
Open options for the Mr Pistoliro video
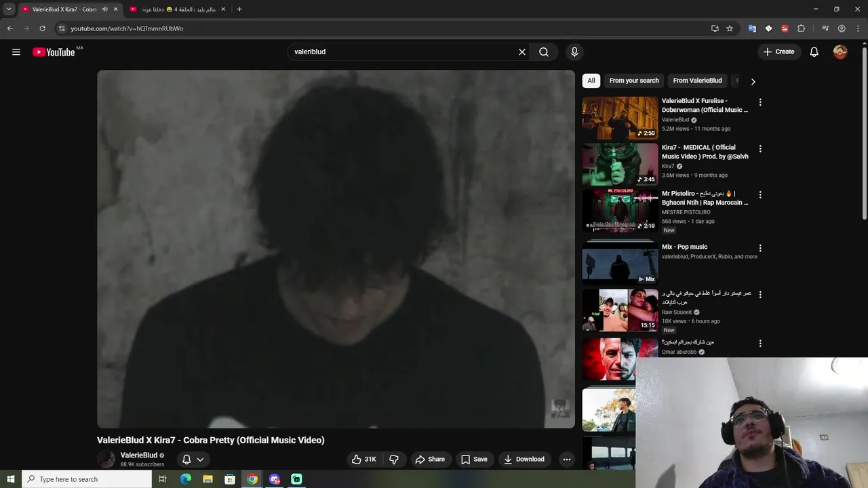click(x=760, y=195)
